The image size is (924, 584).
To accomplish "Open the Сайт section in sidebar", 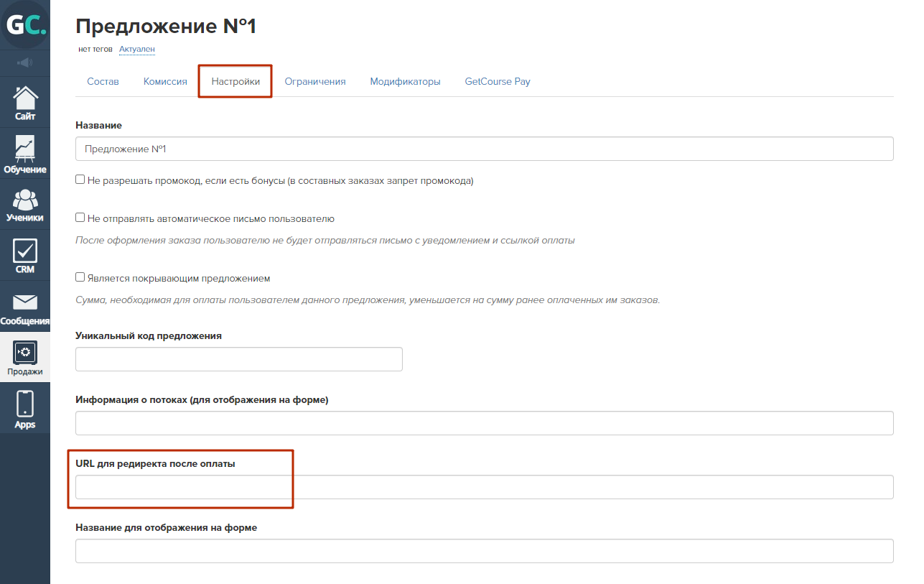I will click(x=25, y=103).
